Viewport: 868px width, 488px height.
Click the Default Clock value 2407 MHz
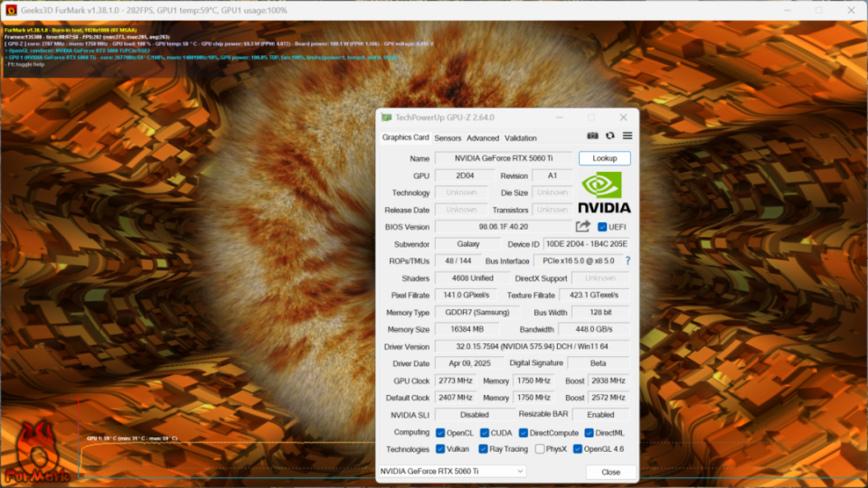(455, 398)
